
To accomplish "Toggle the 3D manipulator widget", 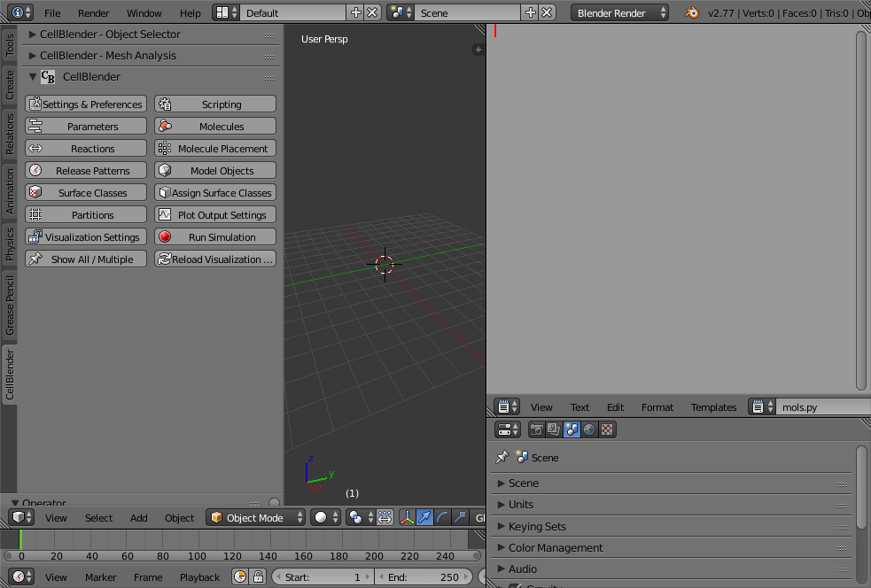I will [x=408, y=517].
